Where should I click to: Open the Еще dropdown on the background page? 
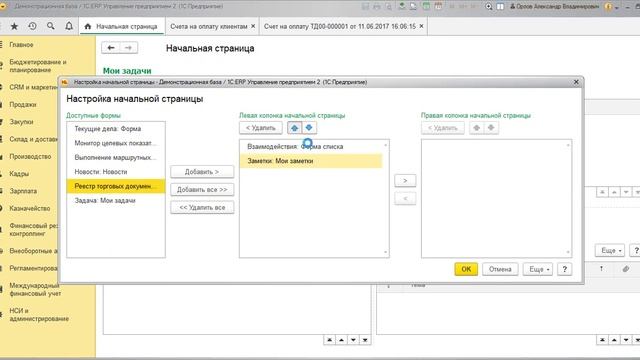[x=610, y=250]
